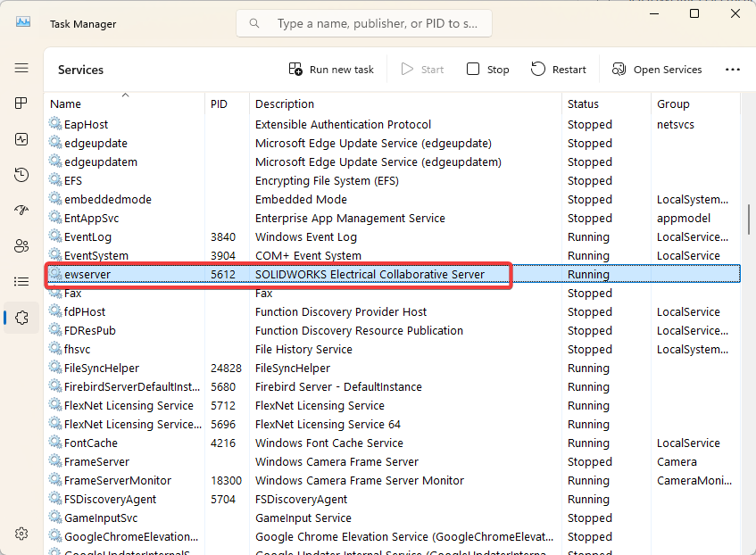Select the FDResPub service name
The width and height of the screenshot is (756, 555).
90,331
